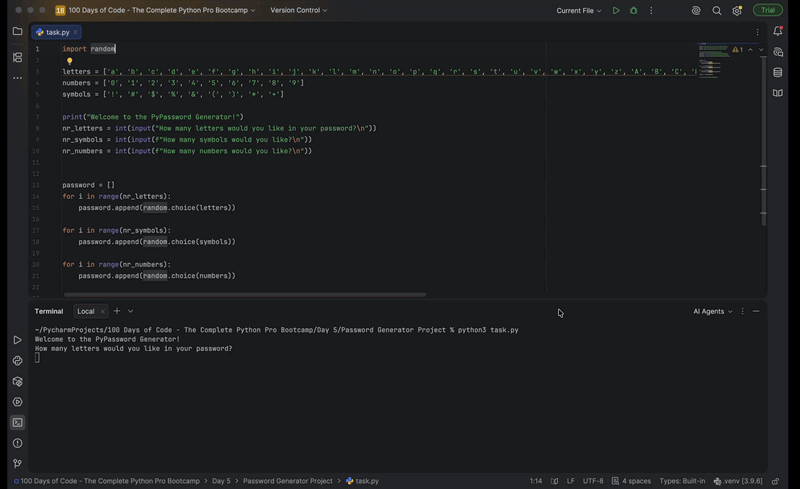Image resolution: width=800 pixels, height=489 pixels.
Task: Click the terminal input cursor line
Action: point(37,358)
